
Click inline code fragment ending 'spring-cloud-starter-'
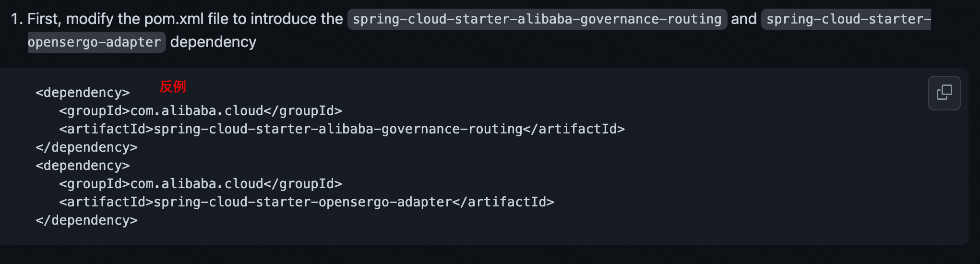[x=846, y=19]
